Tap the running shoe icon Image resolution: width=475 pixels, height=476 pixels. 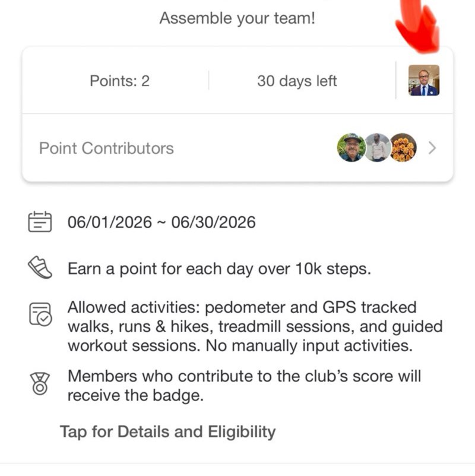[40, 267]
